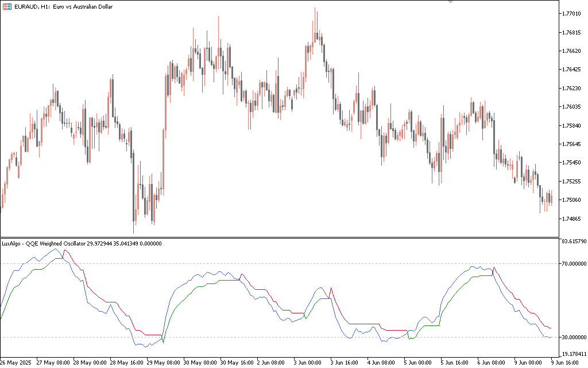
Task: Click the 1.75645 price label on axis
Action: (573, 144)
